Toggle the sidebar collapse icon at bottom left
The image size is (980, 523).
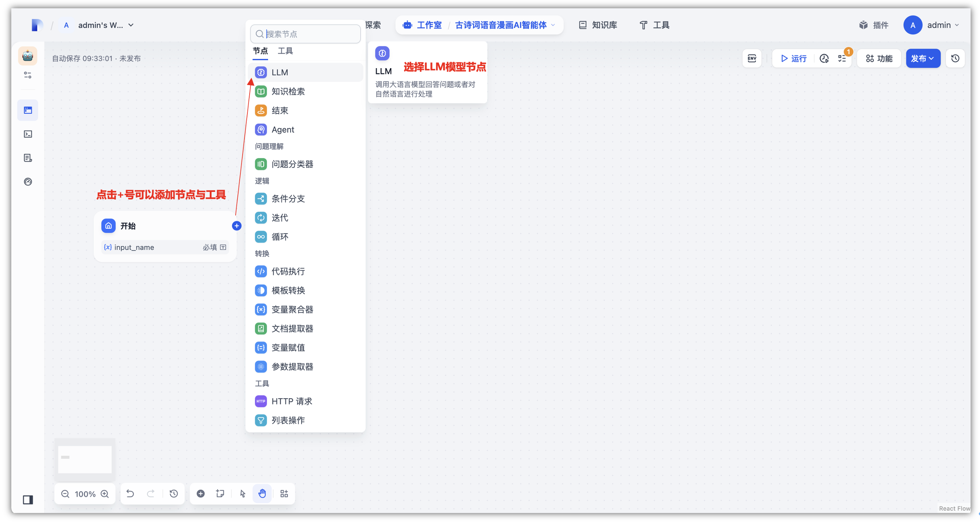pos(28,499)
